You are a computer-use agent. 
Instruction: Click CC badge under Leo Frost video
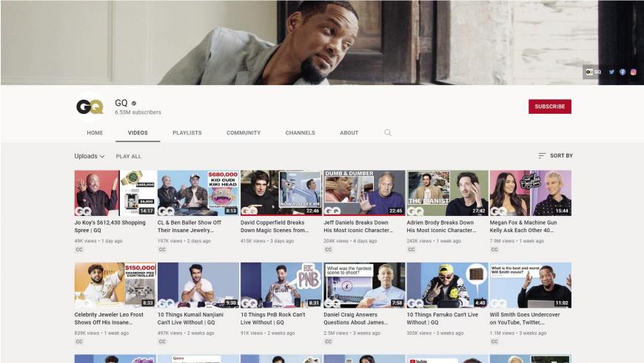(x=79, y=342)
